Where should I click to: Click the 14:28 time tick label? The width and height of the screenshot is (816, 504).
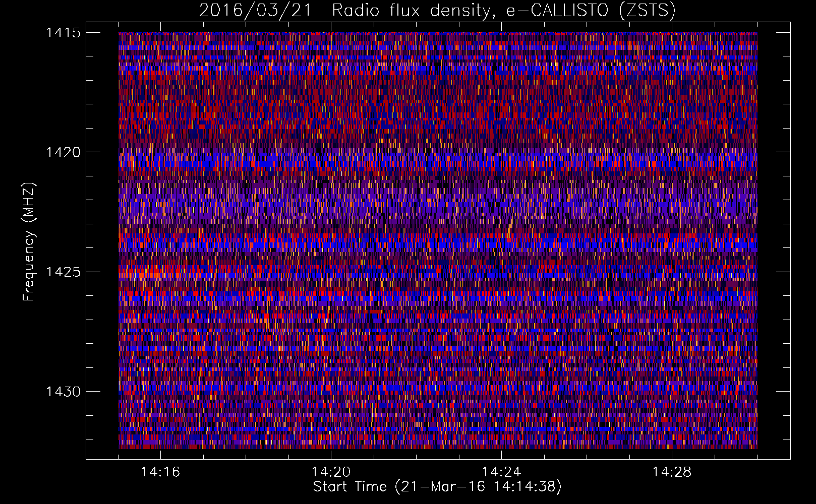click(x=672, y=472)
